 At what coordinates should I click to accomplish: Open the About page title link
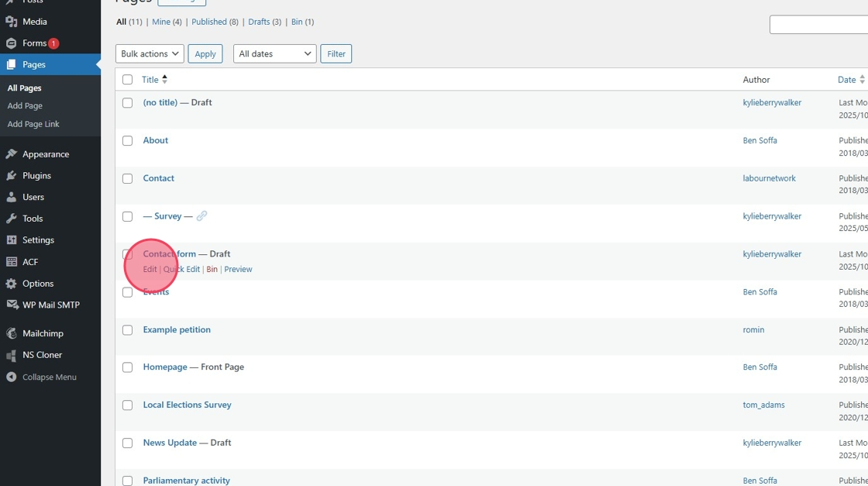156,140
